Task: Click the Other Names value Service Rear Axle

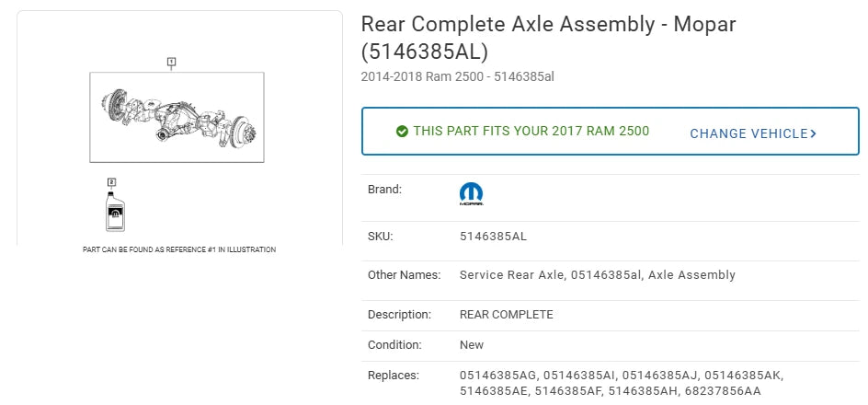Action: pyautogui.click(x=598, y=275)
